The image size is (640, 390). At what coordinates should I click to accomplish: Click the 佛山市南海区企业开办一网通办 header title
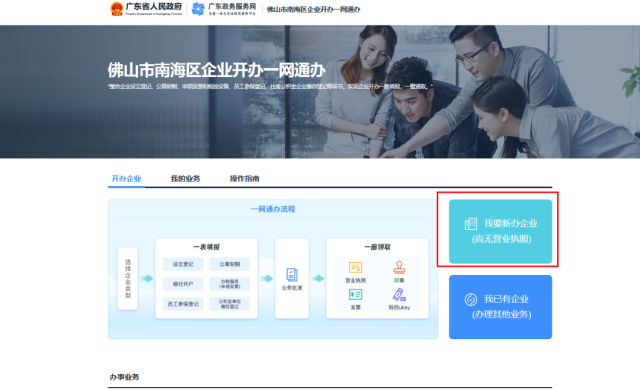coord(313,9)
